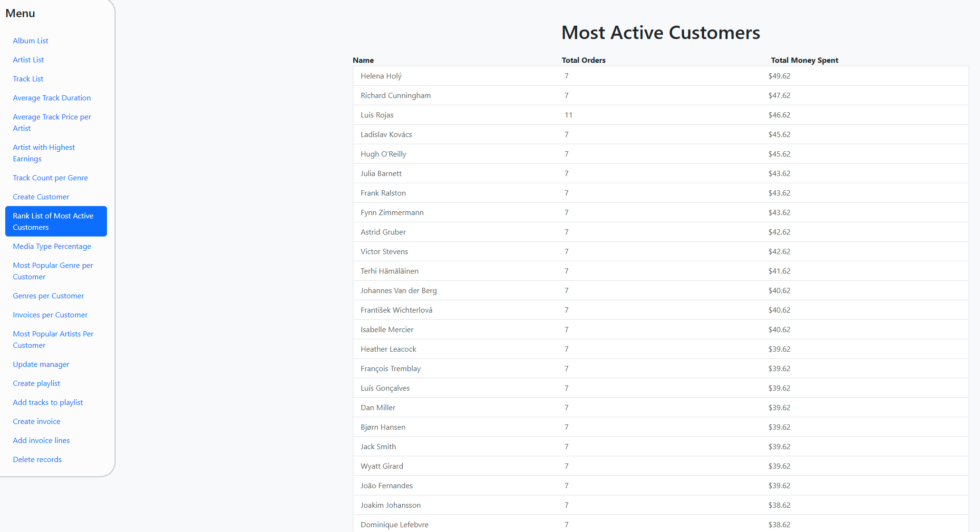Select the Update manager link
The width and height of the screenshot is (980, 532).
click(41, 365)
